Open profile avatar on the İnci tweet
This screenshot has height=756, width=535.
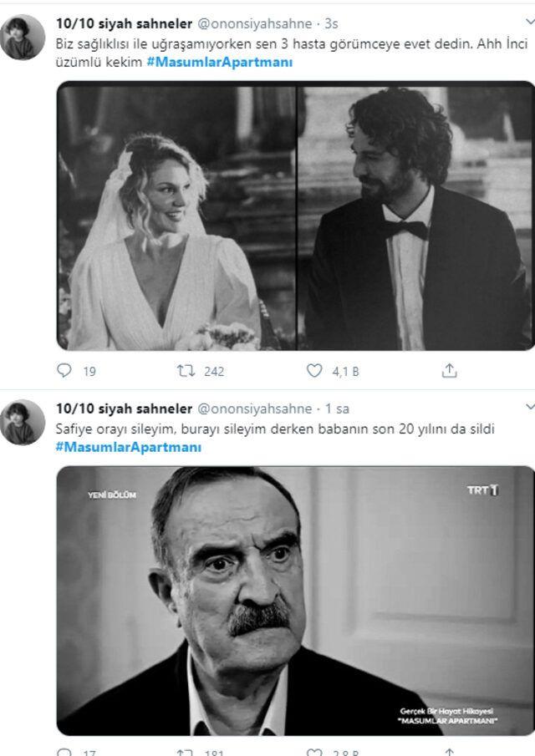tap(23, 38)
